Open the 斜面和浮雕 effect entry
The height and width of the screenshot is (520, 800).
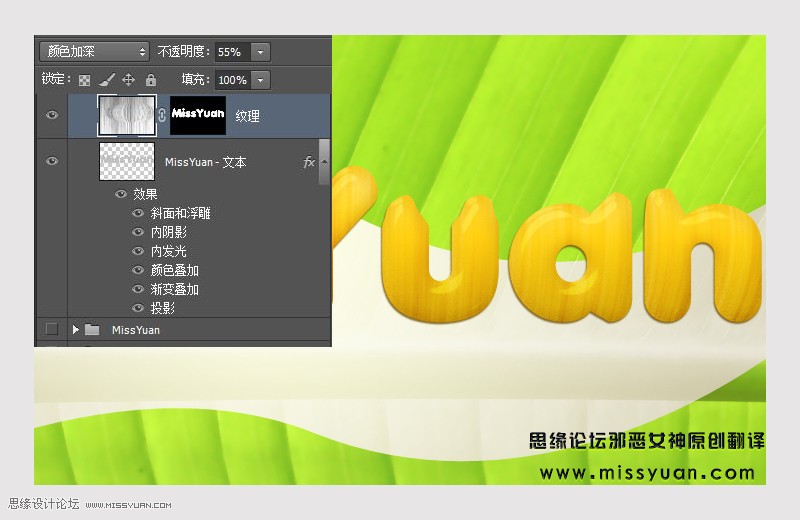click(181, 213)
